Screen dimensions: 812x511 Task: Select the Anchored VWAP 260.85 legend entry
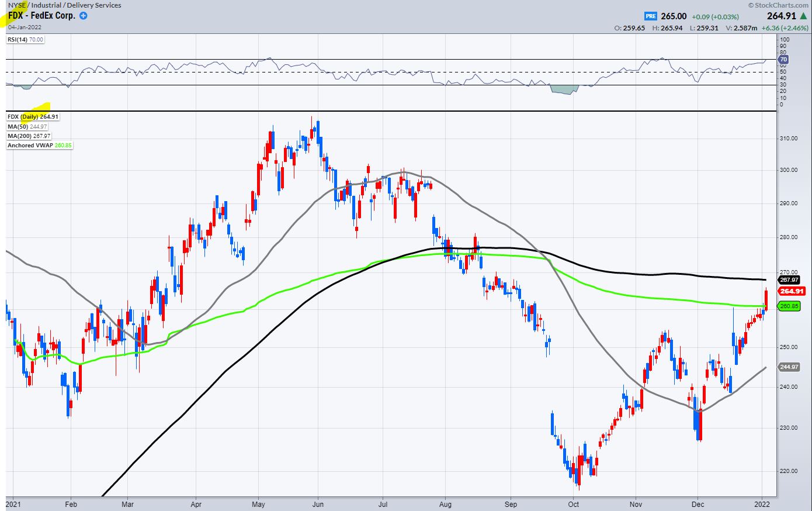pyautogui.click(x=40, y=145)
